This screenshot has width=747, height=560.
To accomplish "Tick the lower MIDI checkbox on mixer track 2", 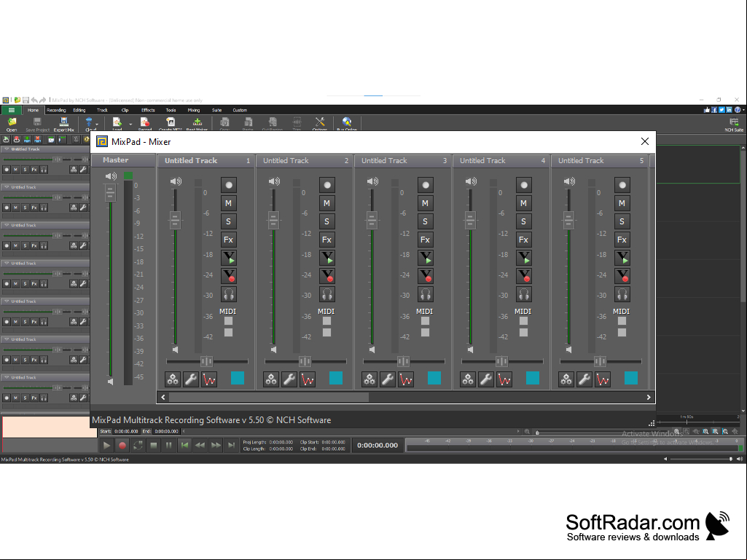I will pyautogui.click(x=326, y=332).
